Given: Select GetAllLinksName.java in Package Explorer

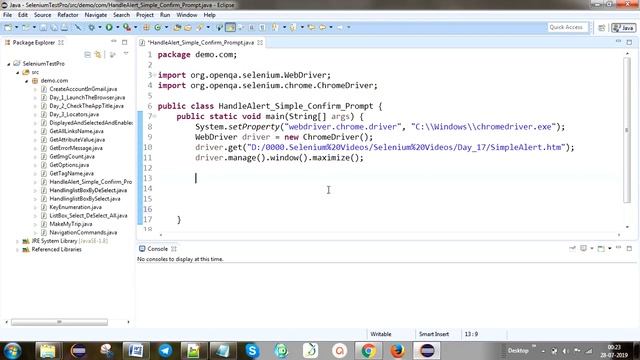Looking at the screenshot, I should coord(76,131).
